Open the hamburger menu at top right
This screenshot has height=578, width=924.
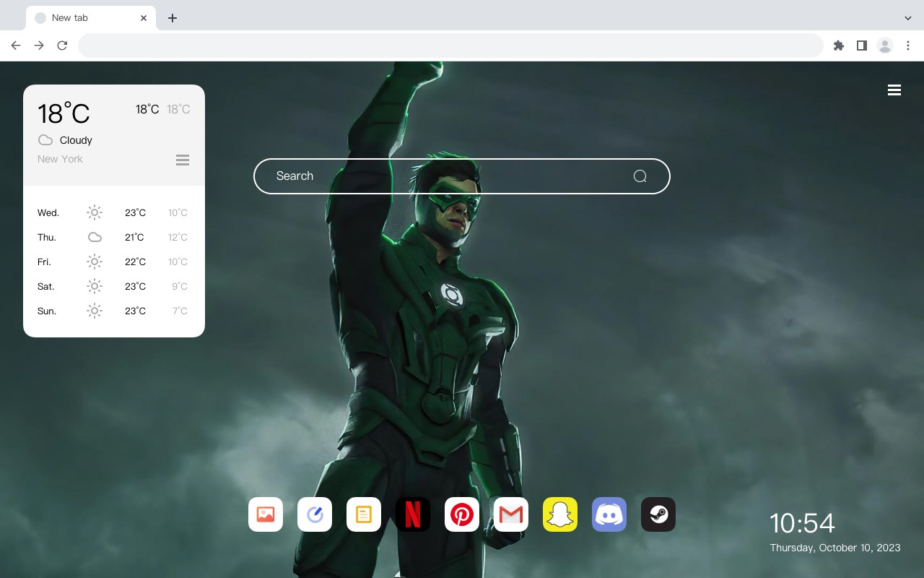(894, 90)
